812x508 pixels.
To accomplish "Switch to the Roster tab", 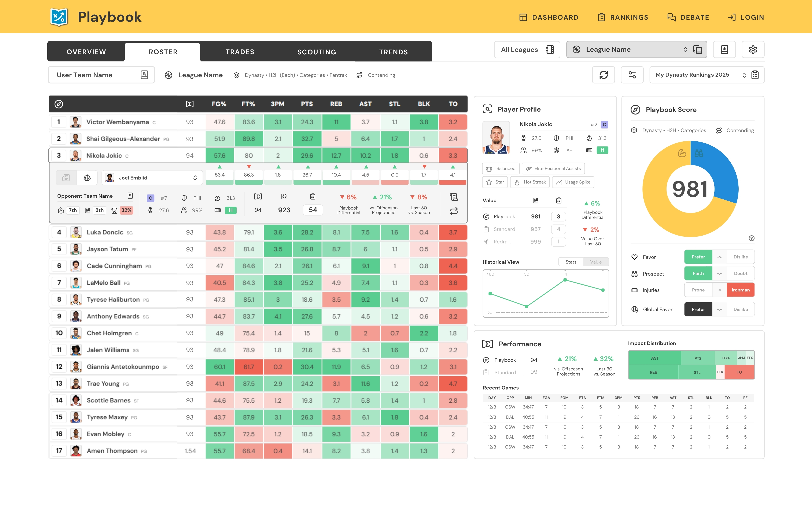I will [x=163, y=52].
